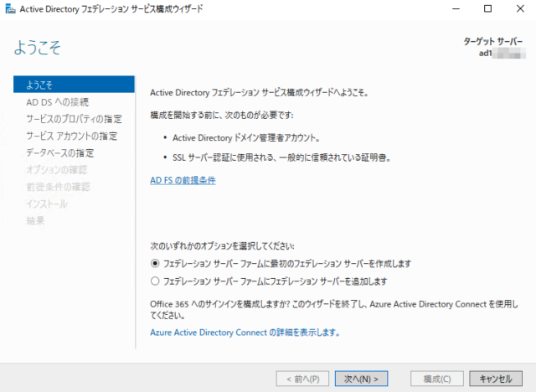Open サービス アカウントの指定 step

click(x=72, y=136)
